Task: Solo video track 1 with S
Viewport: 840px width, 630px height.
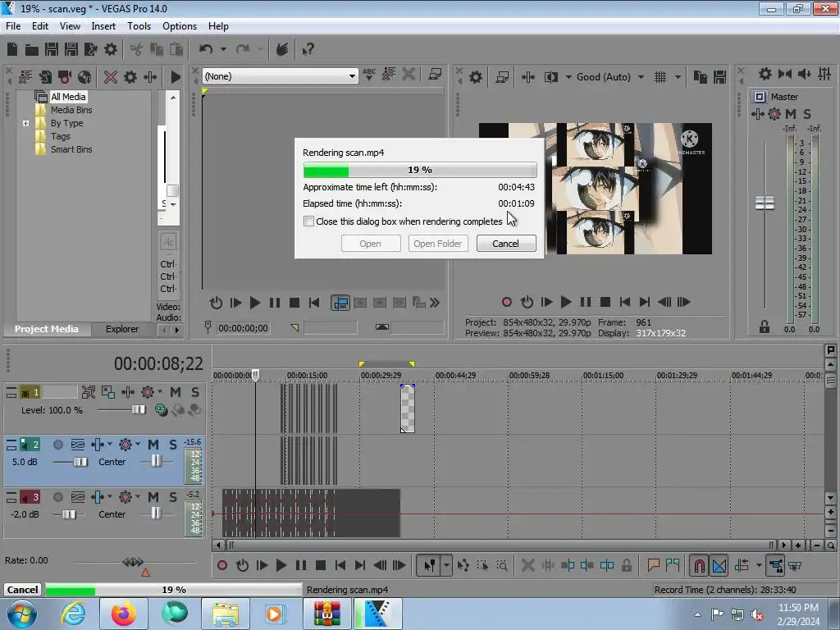Action: 195,392
